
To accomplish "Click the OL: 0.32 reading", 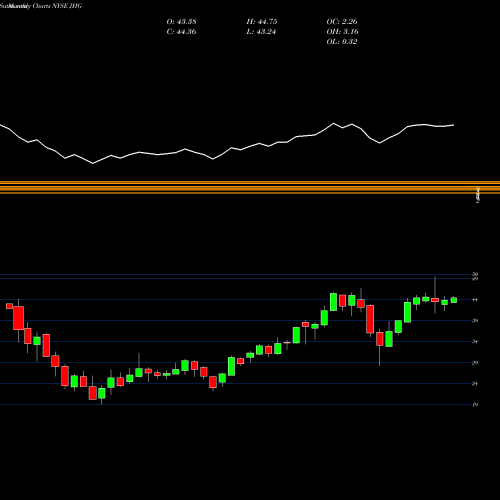I will coord(342,42).
